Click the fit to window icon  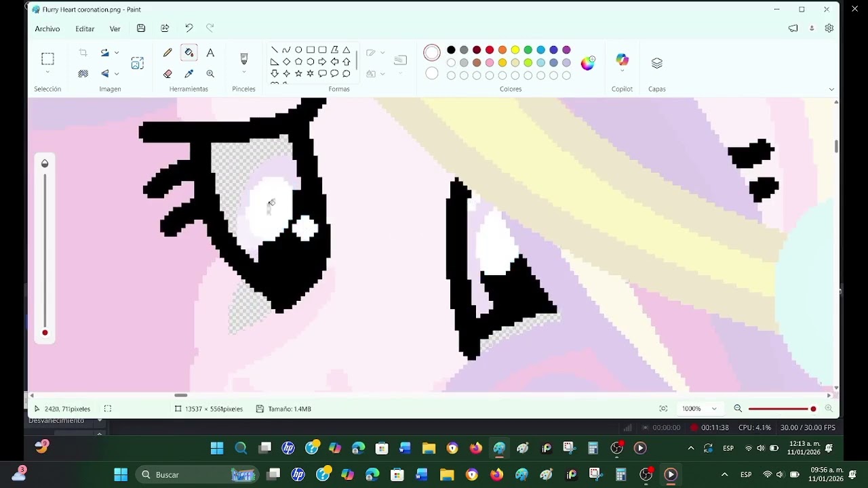point(663,409)
